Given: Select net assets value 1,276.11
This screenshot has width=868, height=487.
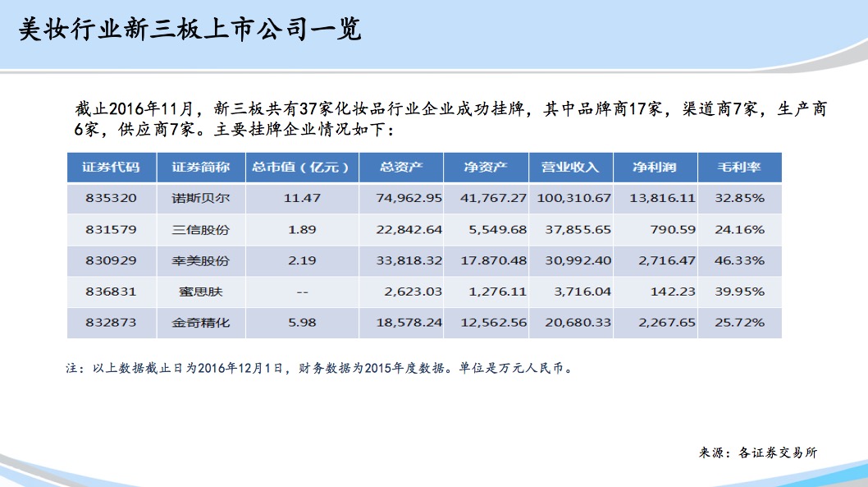Looking at the screenshot, I should click(498, 292).
